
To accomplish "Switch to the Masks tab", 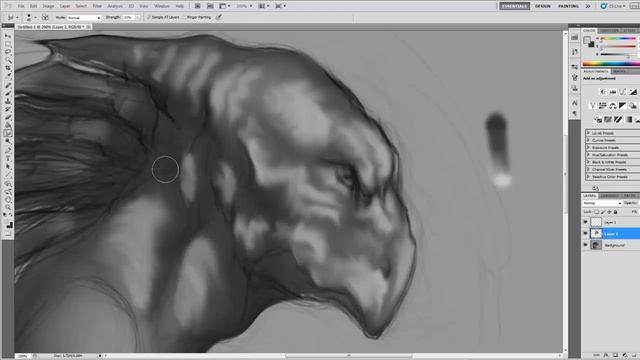I will pyautogui.click(x=619, y=71).
